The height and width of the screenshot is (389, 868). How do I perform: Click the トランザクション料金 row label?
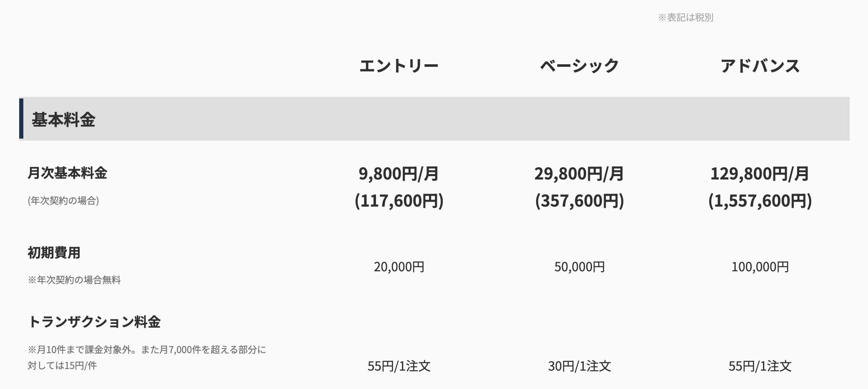click(94, 322)
